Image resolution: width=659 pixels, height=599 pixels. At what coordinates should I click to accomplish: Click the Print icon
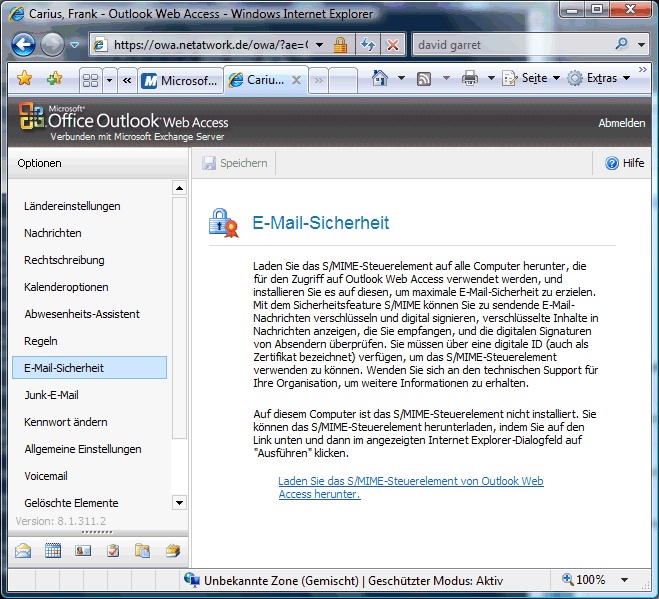click(470, 78)
